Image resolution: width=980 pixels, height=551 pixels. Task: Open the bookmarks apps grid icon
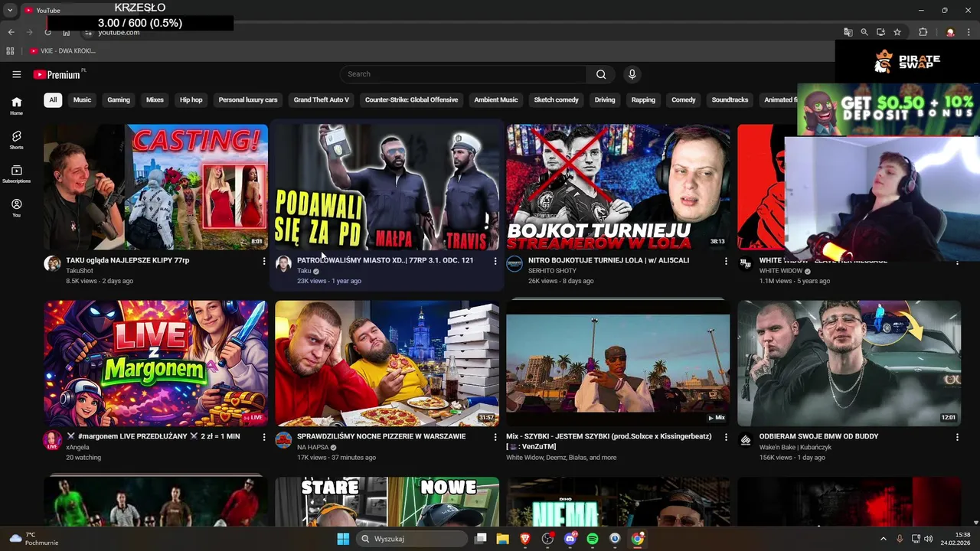coord(10,51)
